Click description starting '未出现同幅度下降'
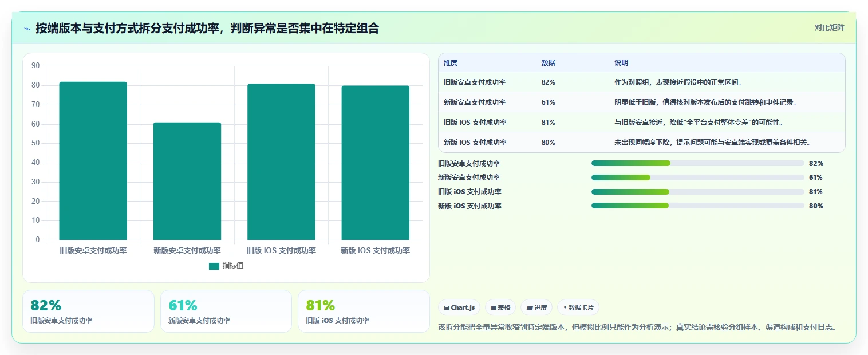The width and height of the screenshot is (868, 355). click(712, 143)
